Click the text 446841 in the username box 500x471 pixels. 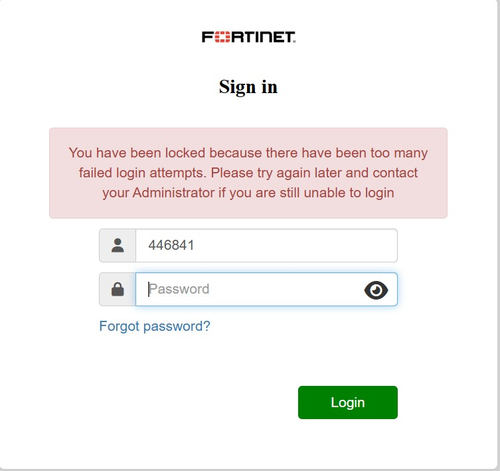click(x=171, y=245)
